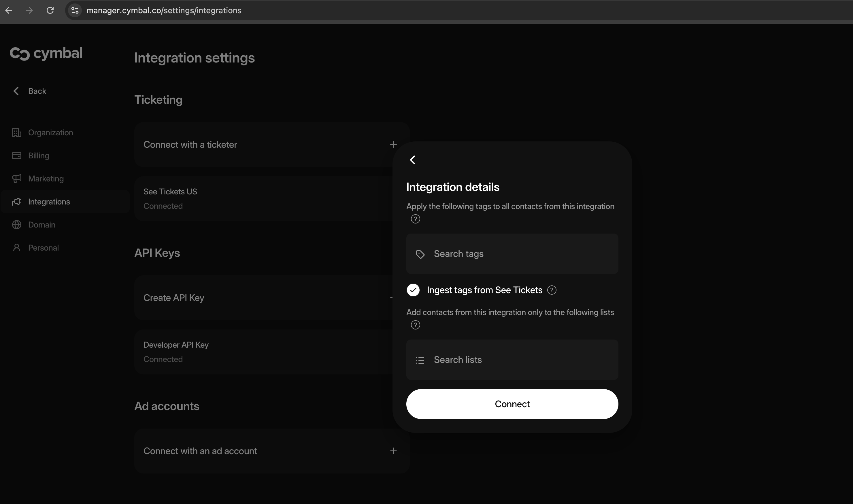Focus the Search tags field
The image size is (853, 504).
(x=512, y=254)
